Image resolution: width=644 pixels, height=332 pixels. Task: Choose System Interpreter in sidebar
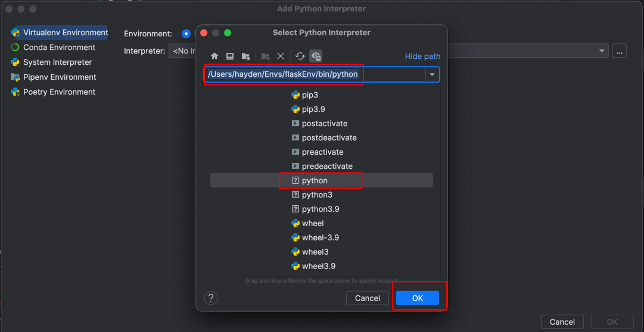[57, 62]
